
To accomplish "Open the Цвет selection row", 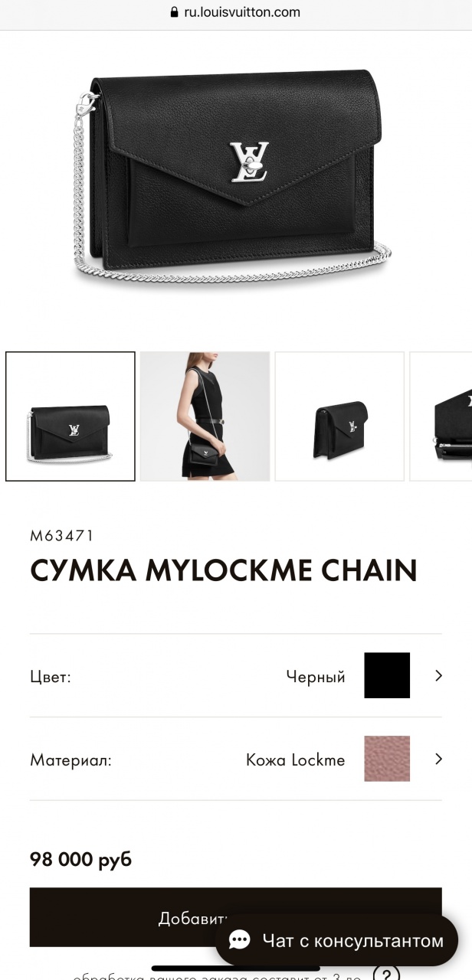I will (236, 675).
